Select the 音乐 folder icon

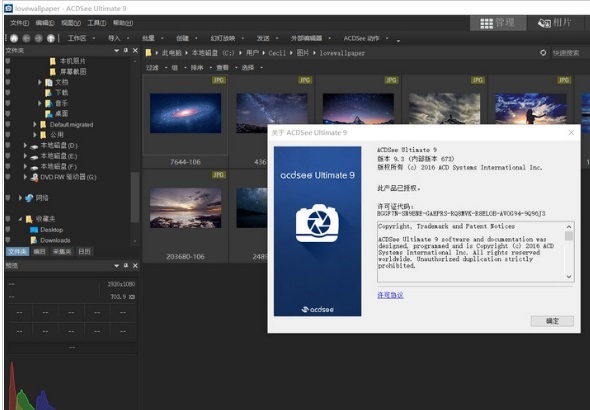[49, 103]
